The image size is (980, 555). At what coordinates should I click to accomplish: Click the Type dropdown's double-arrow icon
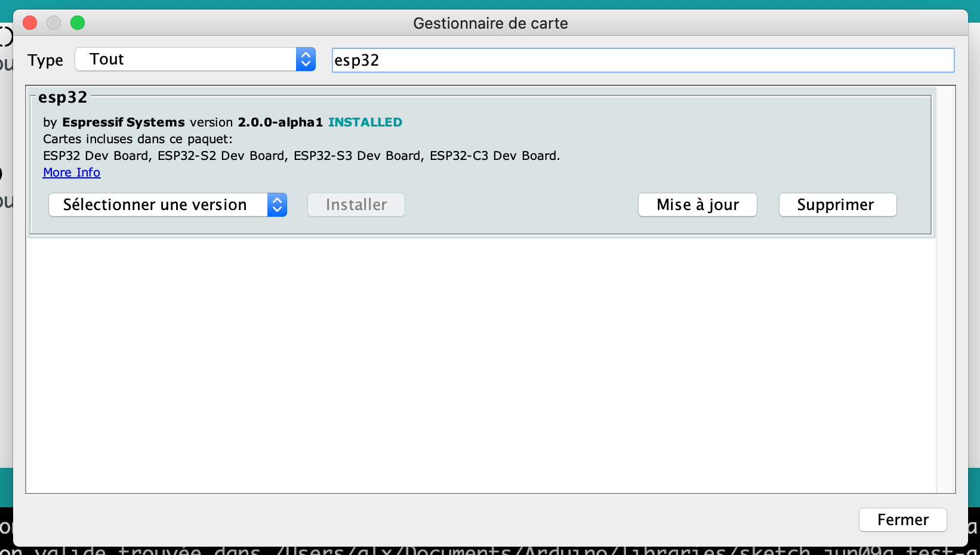[305, 59]
